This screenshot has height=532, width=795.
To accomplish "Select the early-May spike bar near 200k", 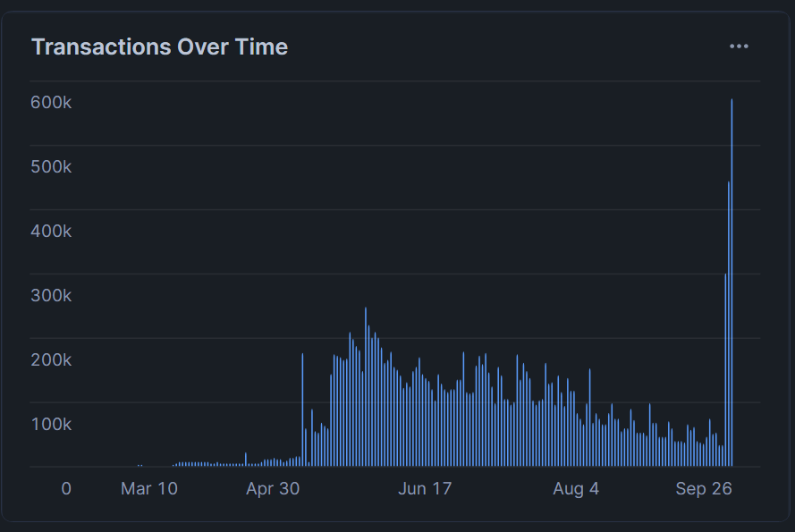I will point(302,410).
